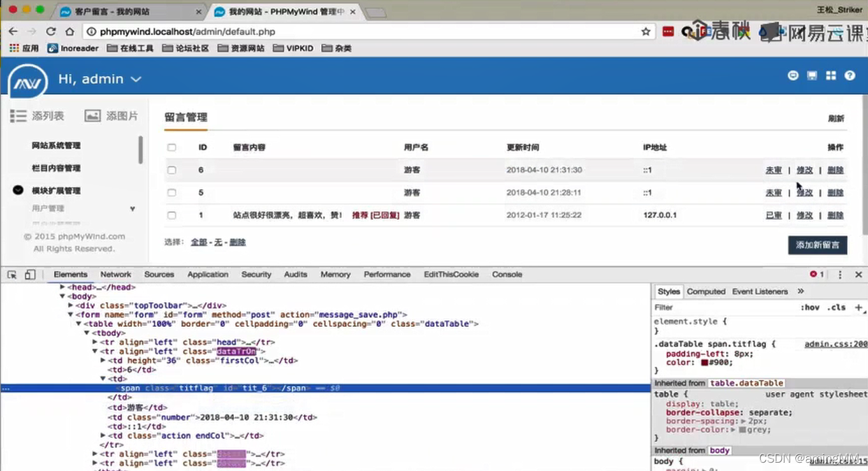Switch to the Network DevTools tab
This screenshot has height=471, width=868.
click(115, 275)
